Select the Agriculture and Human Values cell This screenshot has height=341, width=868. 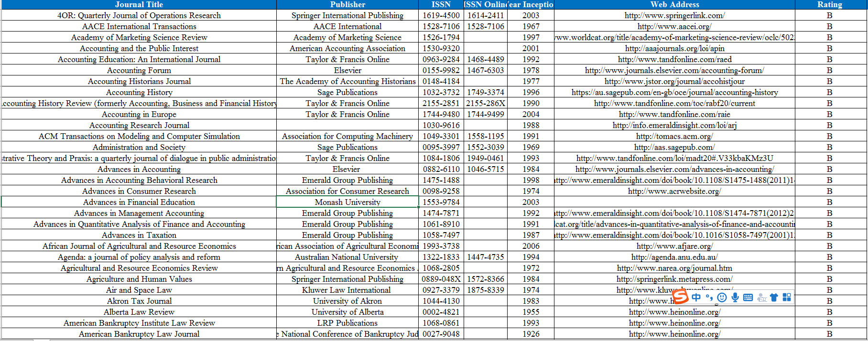click(139, 279)
